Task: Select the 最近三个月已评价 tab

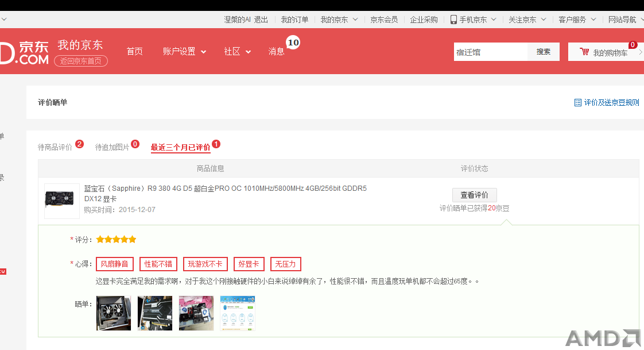Action: coord(180,147)
